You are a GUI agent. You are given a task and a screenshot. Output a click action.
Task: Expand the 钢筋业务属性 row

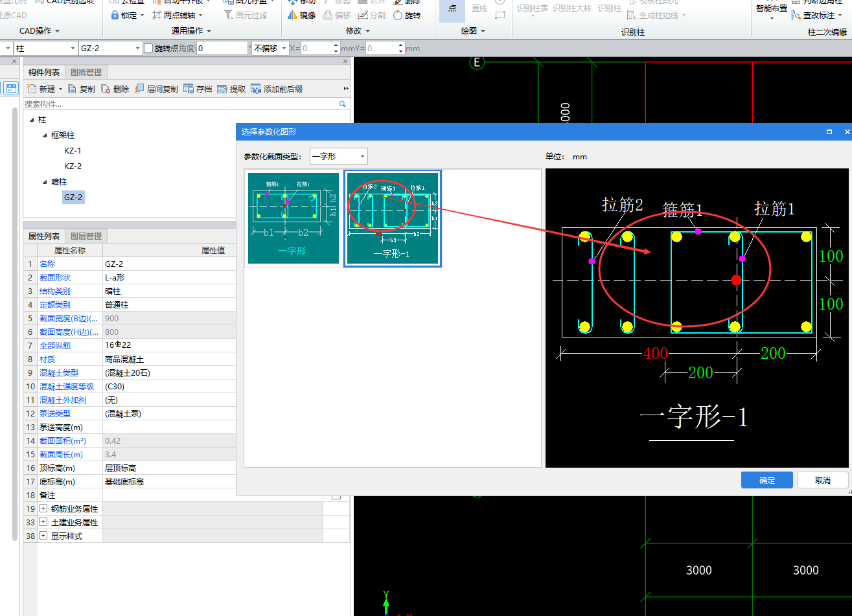[x=43, y=509]
